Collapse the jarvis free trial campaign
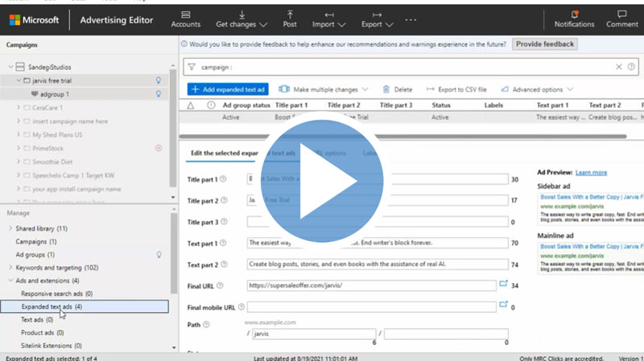 19,80
